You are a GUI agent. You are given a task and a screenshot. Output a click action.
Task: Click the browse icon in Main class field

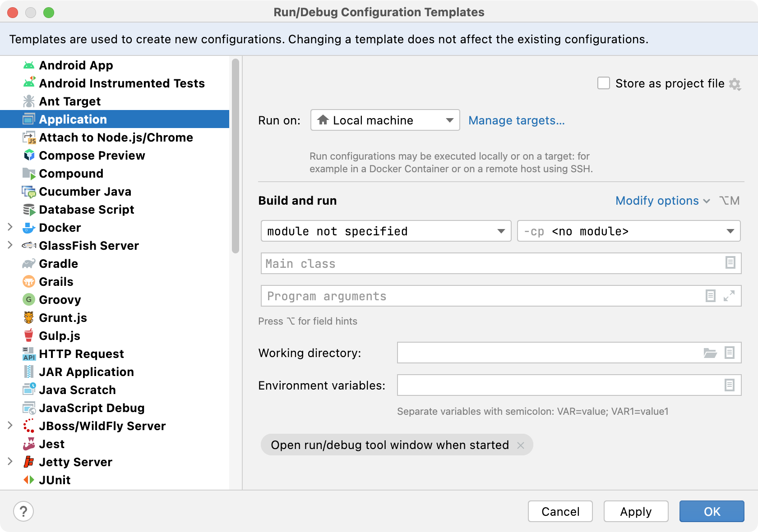pos(730,263)
